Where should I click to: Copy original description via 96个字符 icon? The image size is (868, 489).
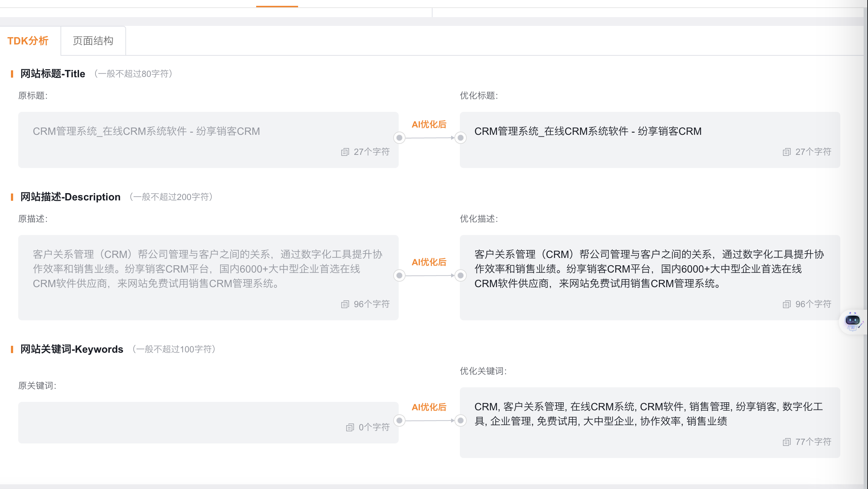click(x=345, y=304)
